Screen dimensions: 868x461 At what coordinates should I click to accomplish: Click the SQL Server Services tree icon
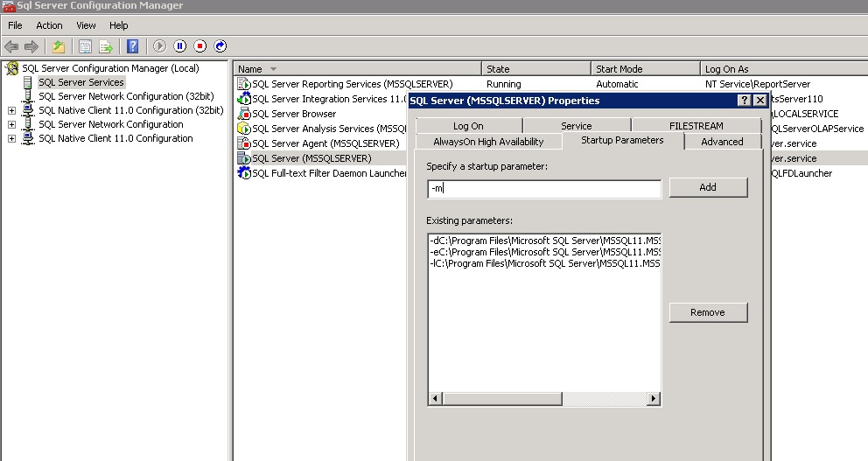(x=28, y=82)
